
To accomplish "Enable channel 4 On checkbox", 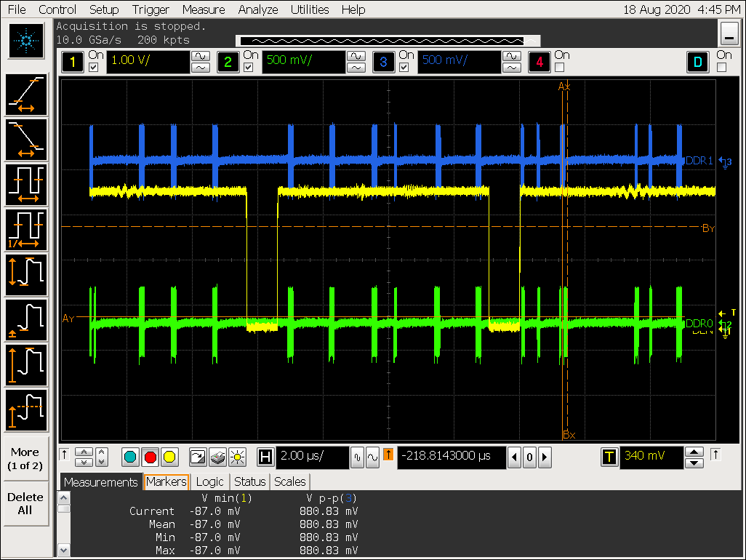I will click(560, 68).
